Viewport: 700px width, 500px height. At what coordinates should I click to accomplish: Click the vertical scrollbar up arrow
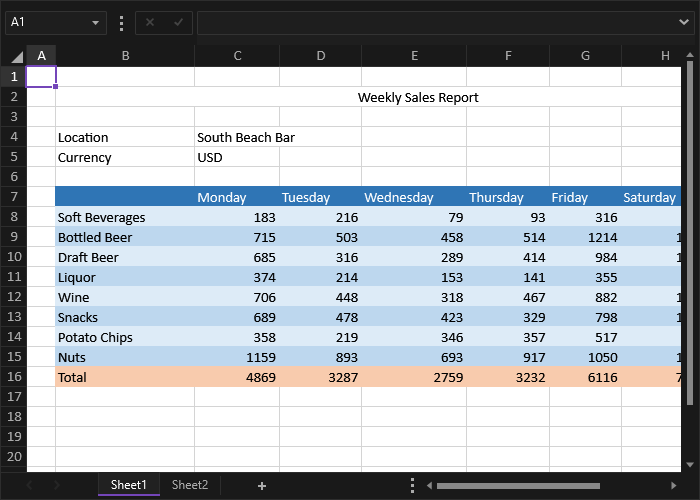[x=690, y=55]
